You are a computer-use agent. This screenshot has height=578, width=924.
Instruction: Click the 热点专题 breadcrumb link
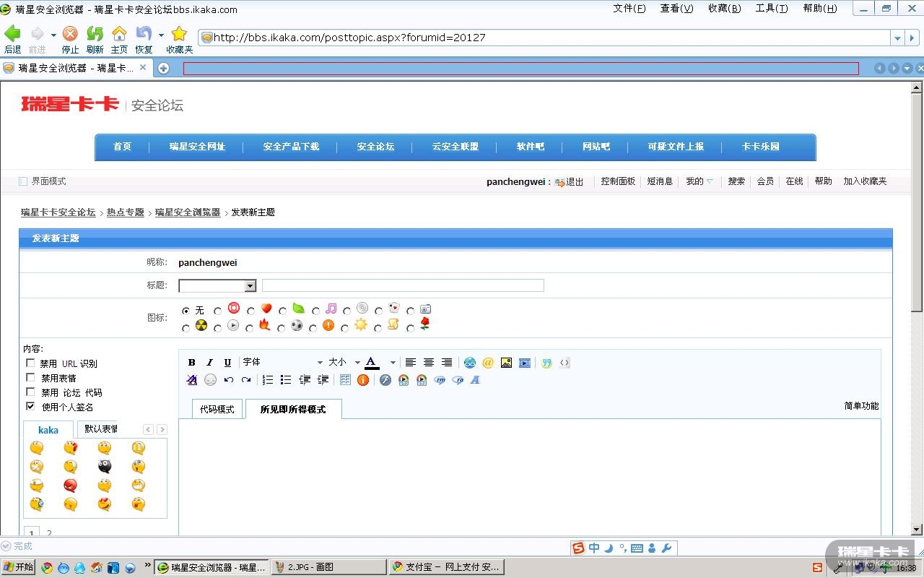coord(126,212)
